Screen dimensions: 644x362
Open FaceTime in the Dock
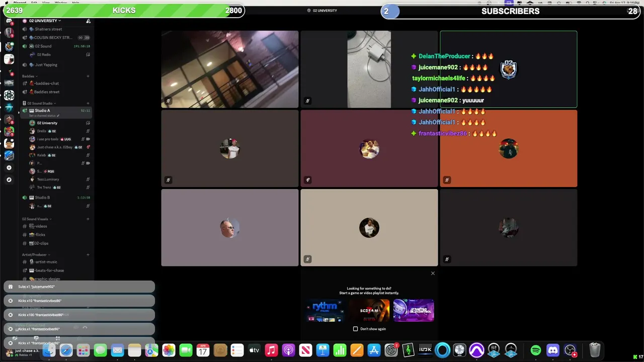tap(186, 350)
